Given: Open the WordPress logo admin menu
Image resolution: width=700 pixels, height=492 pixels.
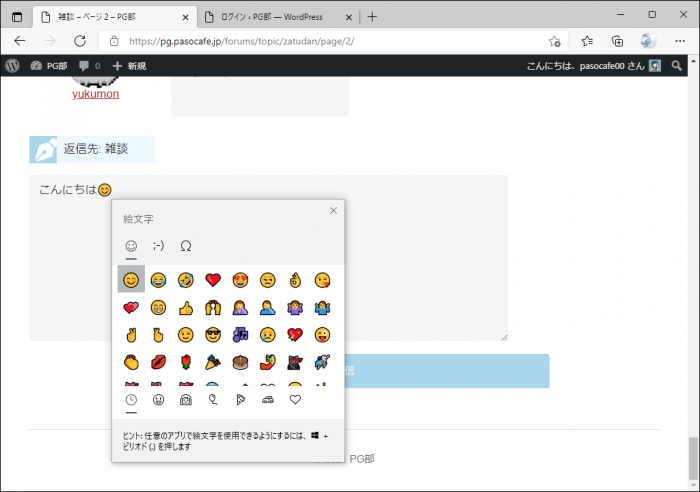Looking at the screenshot, I should coord(13,65).
